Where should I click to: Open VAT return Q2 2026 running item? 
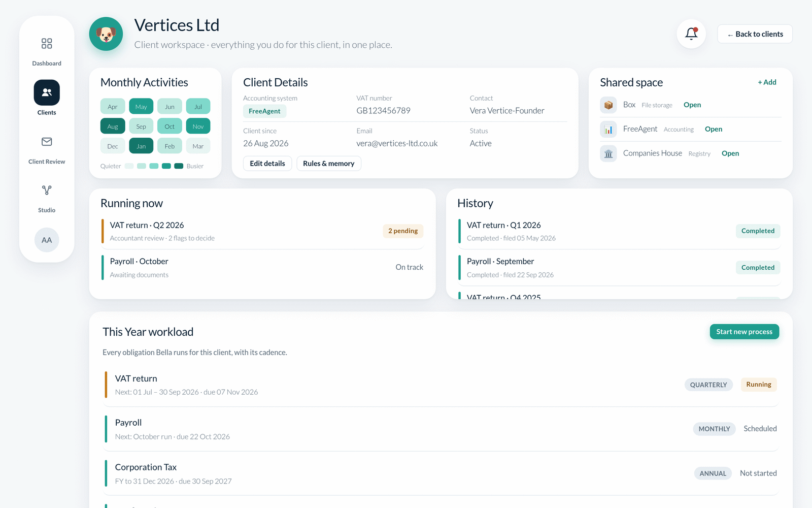(x=262, y=231)
